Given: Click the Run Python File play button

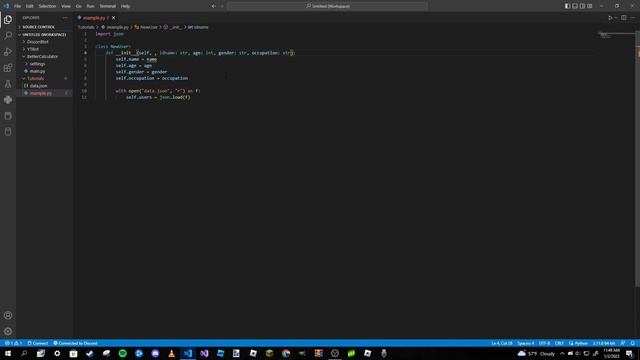Looking at the screenshot, I should pos(610,18).
